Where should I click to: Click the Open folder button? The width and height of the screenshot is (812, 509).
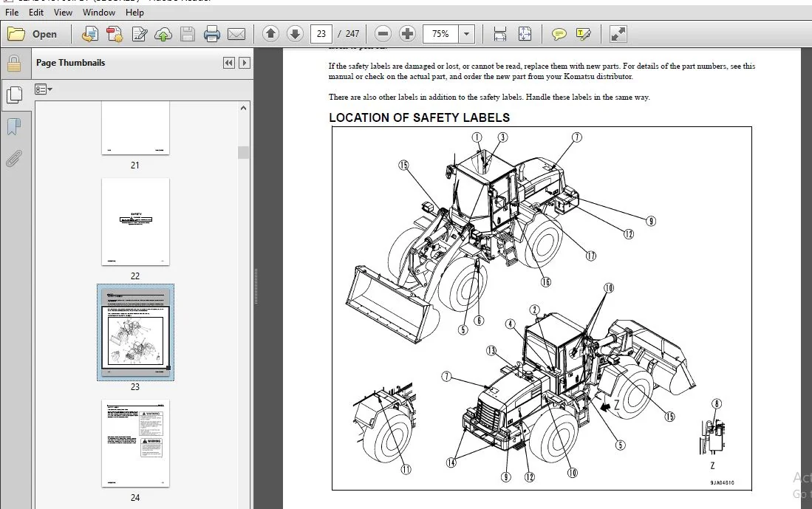click(x=32, y=34)
